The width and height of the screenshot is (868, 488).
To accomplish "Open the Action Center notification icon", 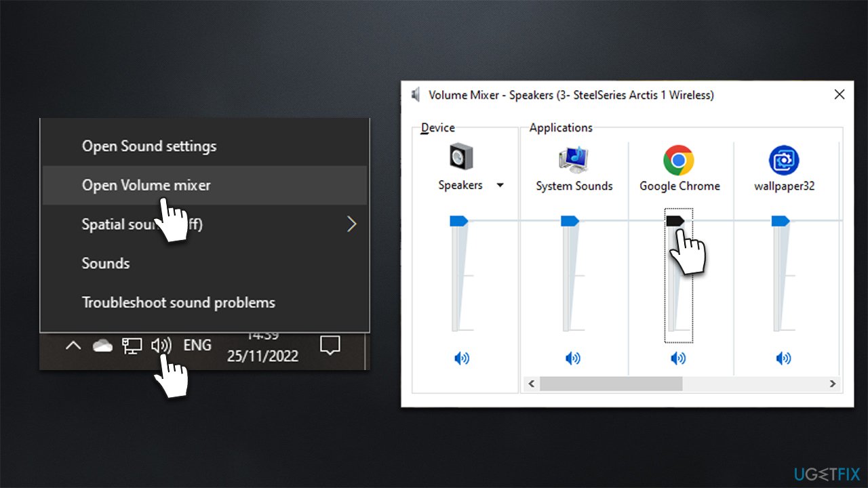I will [x=330, y=346].
